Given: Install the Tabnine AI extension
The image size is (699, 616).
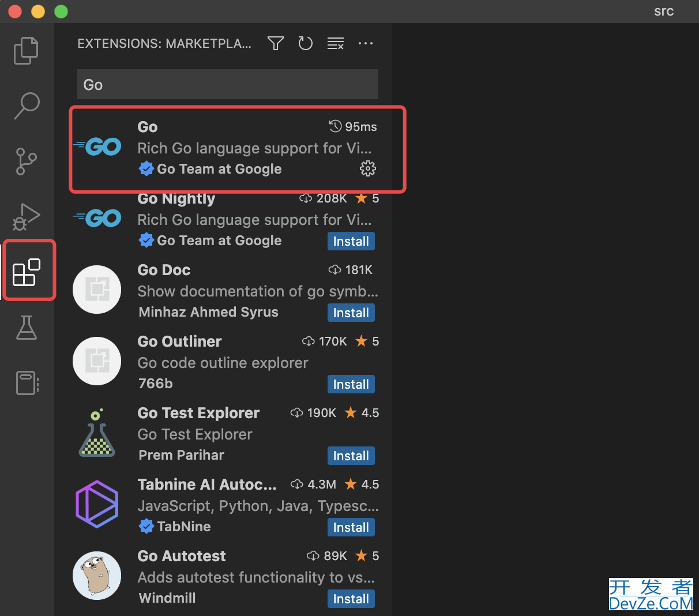Looking at the screenshot, I should (351, 527).
